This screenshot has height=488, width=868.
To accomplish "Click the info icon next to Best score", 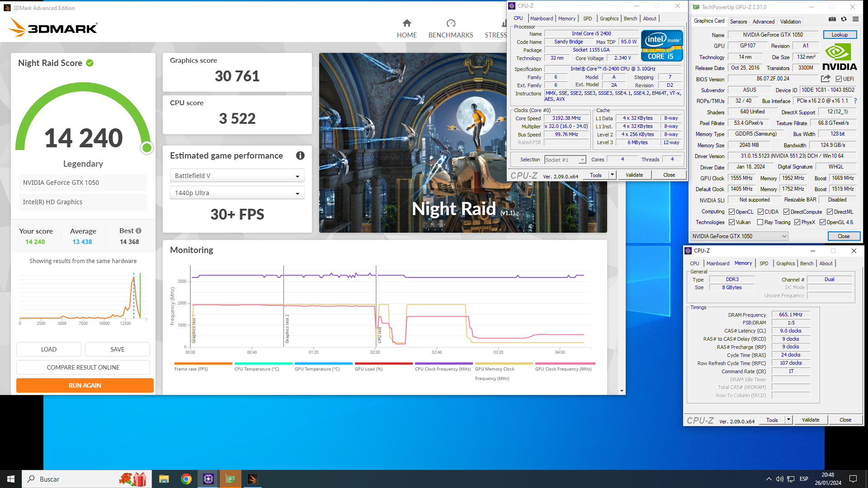I will [x=139, y=231].
